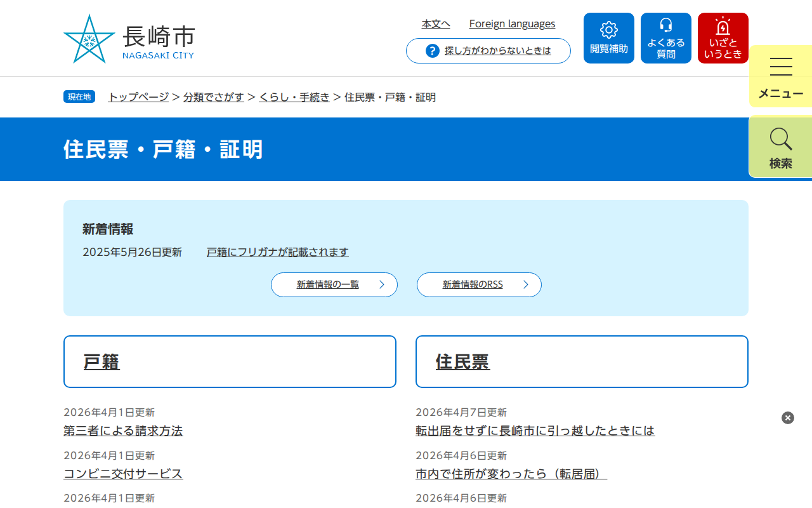The width and height of the screenshot is (812, 508).
Task: Click the 現在地 breadcrumb label
Action: (x=79, y=97)
